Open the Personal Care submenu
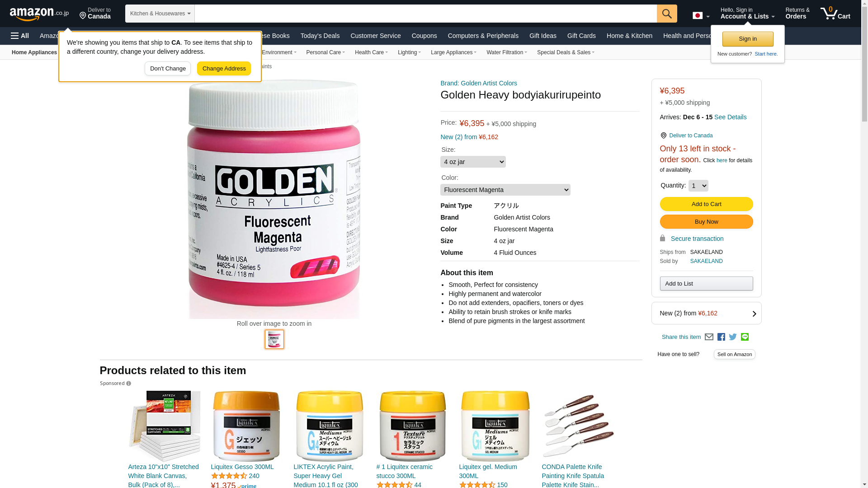The width and height of the screenshot is (868, 488). click(325, 52)
